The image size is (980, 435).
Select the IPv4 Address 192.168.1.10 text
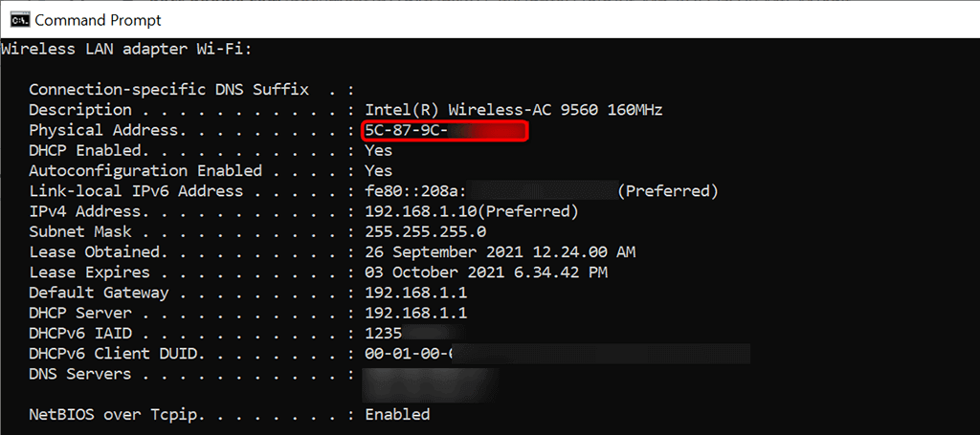tap(421, 211)
